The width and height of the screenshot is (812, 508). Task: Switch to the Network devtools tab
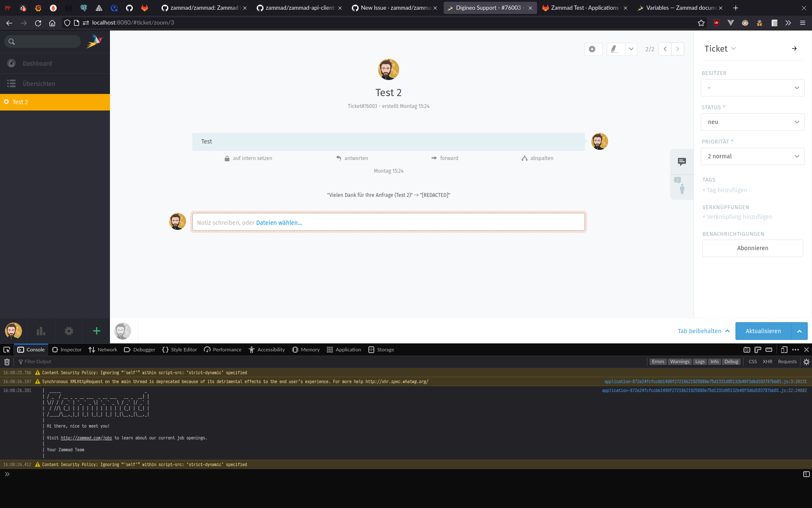tap(102, 350)
